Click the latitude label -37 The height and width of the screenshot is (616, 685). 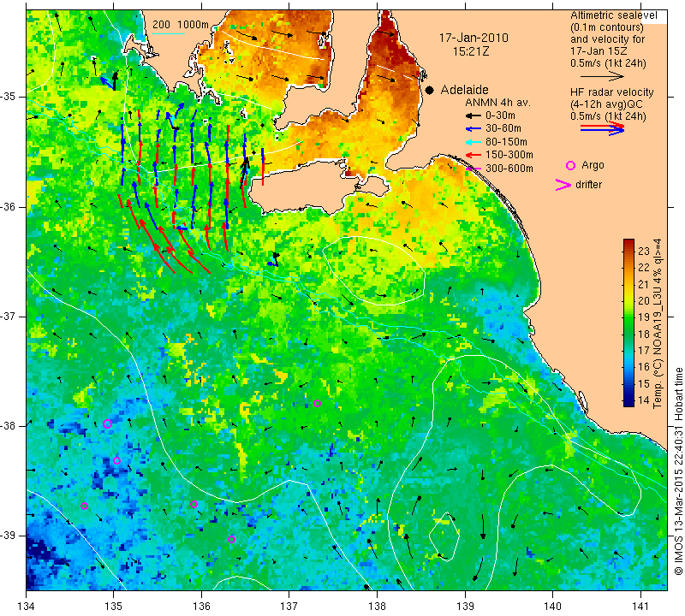click(x=9, y=316)
